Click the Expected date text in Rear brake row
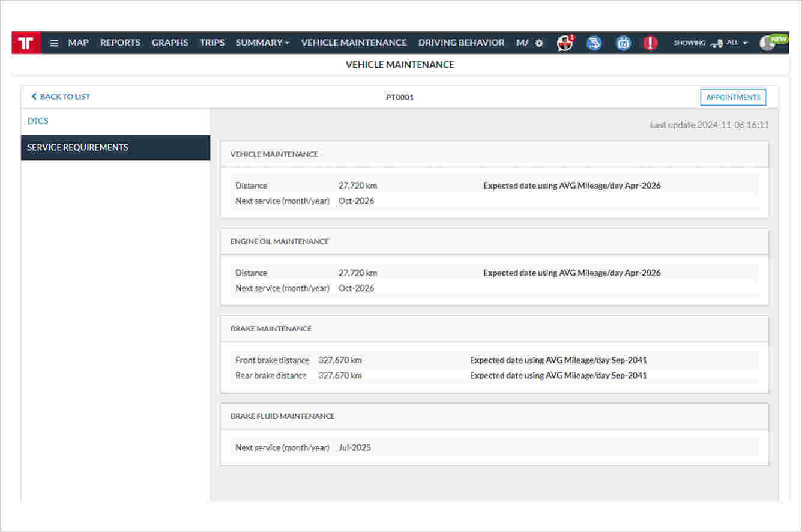This screenshot has height=532, width=802. pos(558,376)
